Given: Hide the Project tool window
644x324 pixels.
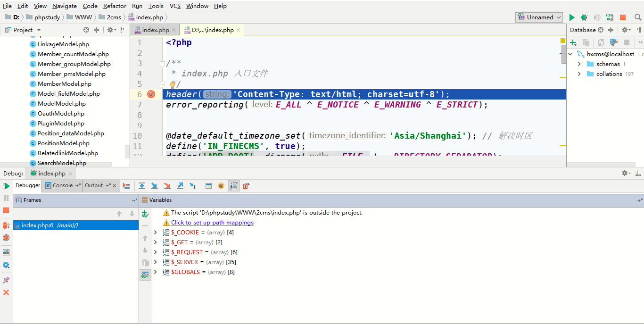Looking at the screenshot, I should pyautogui.click(x=123, y=30).
